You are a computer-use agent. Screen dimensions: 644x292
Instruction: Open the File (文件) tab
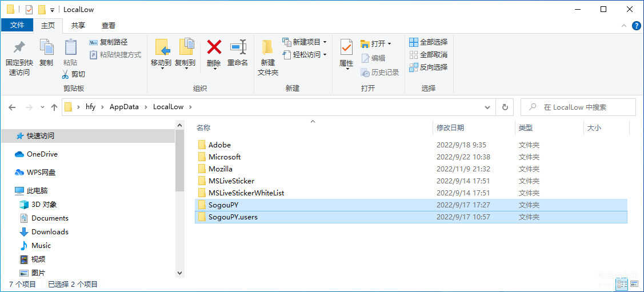click(x=17, y=25)
